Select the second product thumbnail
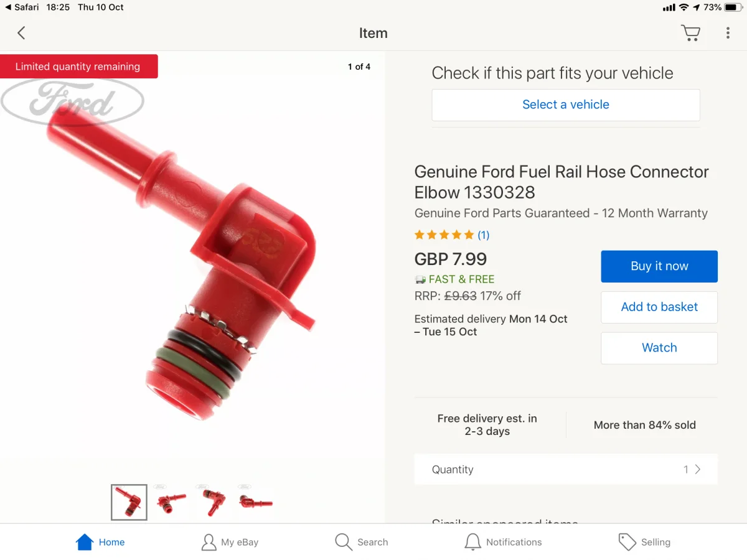 tap(171, 502)
